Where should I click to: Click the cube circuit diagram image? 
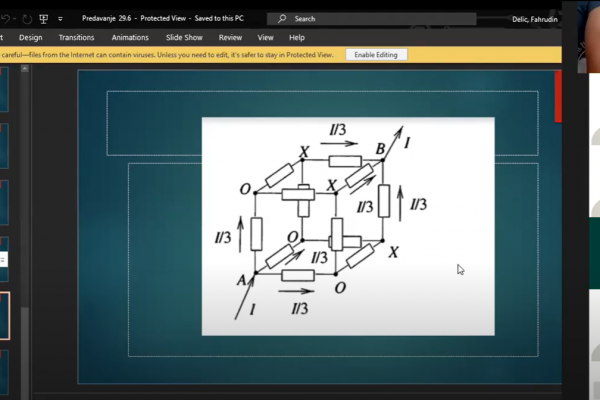(x=347, y=225)
